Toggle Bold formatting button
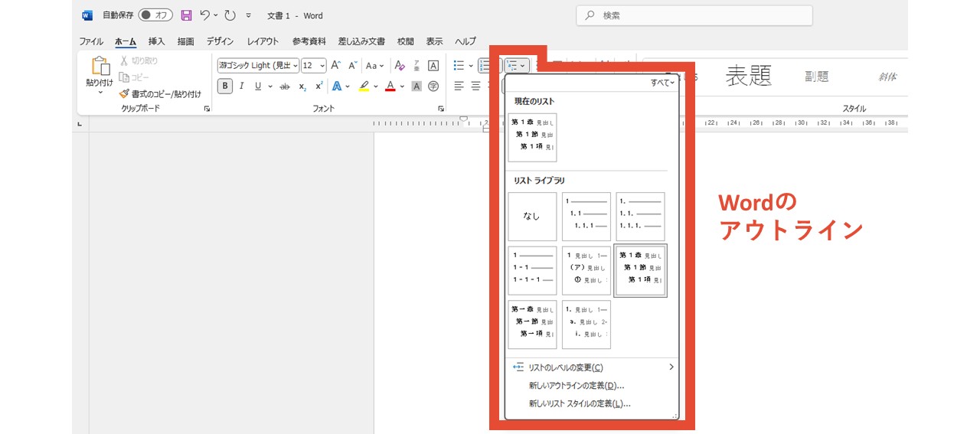980x434 pixels. [x=224, y=86]
